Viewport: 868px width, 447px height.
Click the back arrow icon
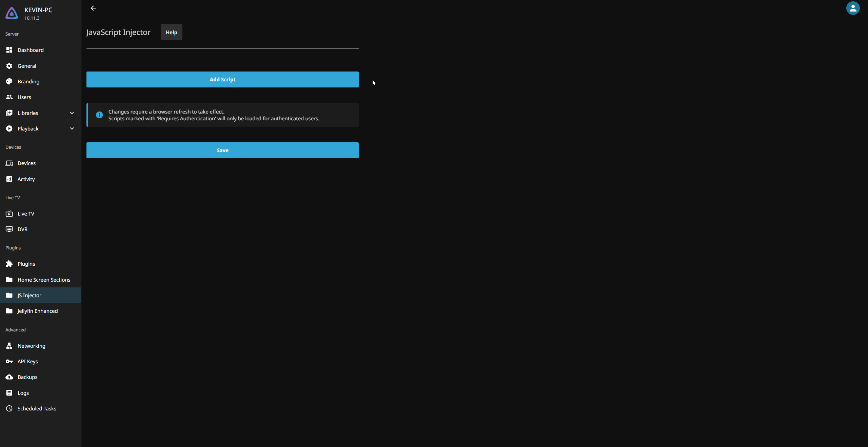click(x=93, y=8)
